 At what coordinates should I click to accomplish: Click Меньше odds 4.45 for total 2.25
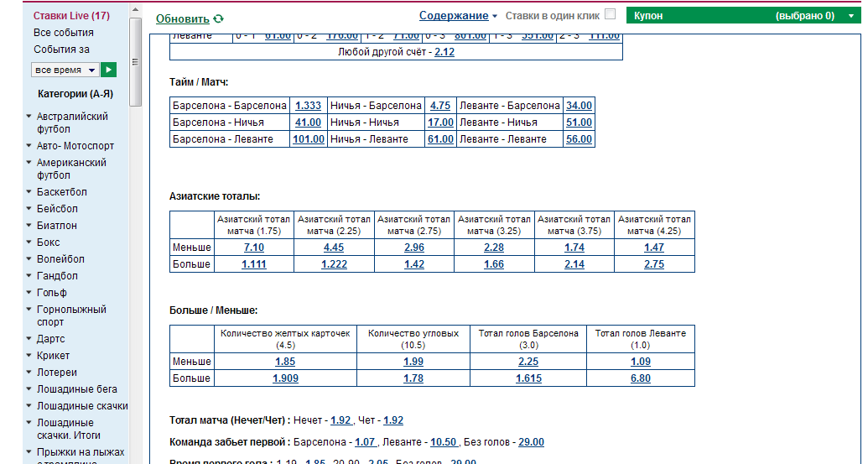pyautogui.click(x=334, y=248)
